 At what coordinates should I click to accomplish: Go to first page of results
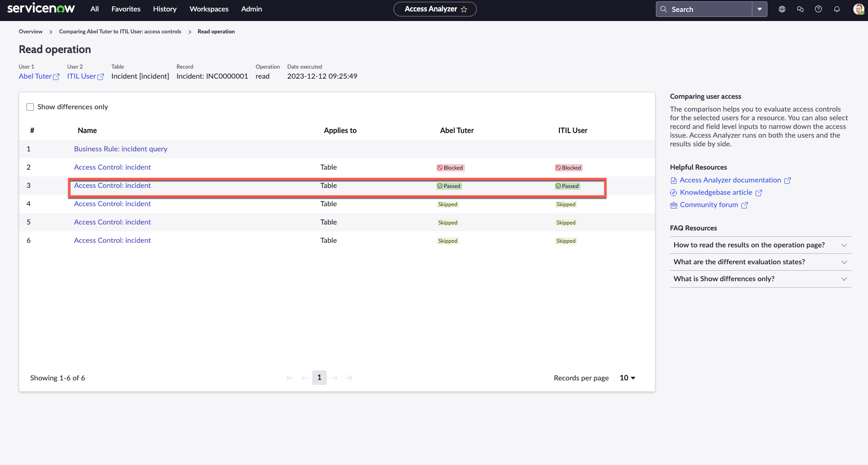[290, 378]
